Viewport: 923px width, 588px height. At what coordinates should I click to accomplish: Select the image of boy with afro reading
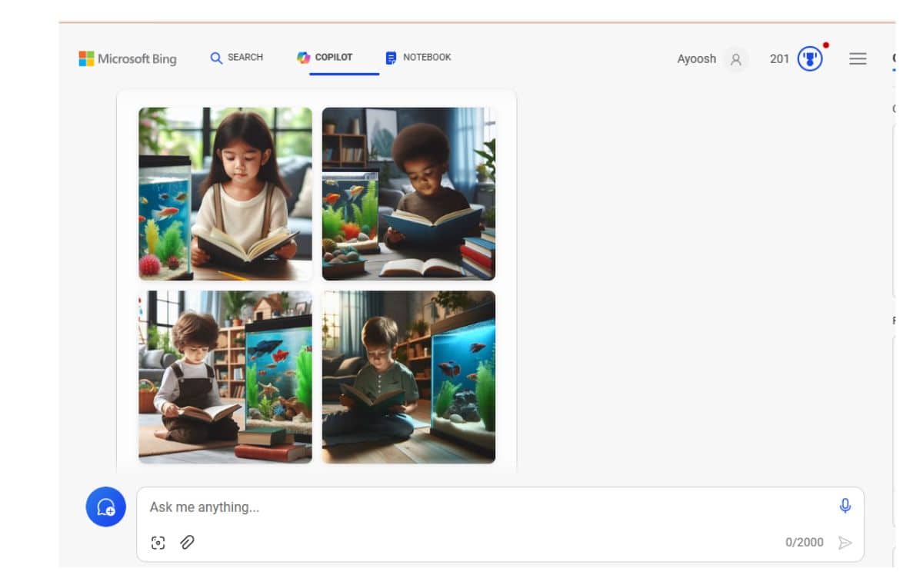point(408,194)
